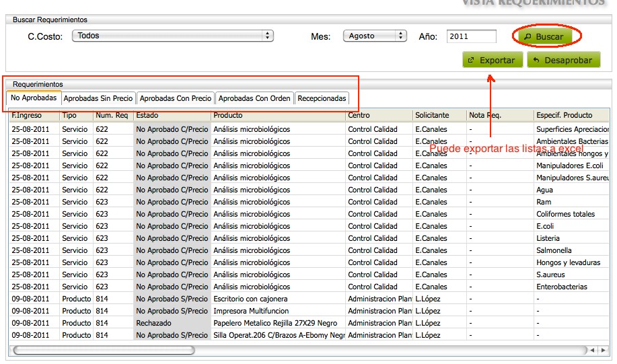This screenshot has height=364, width=617.
Task: Click Escritorio con cajonera product cell
Action: click(x=278, y=299)
